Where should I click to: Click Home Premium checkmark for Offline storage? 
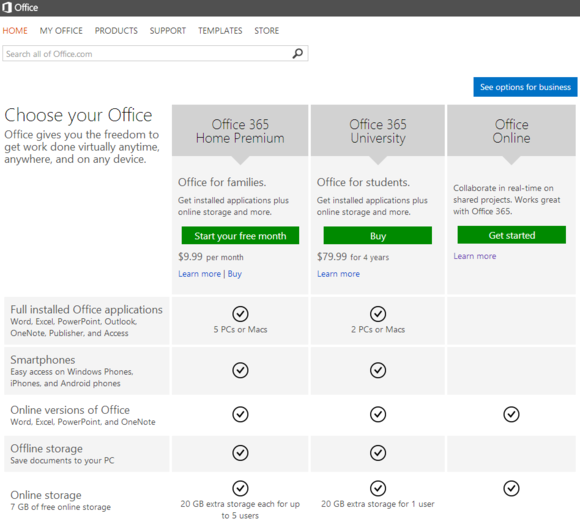(x=240, y=453)
